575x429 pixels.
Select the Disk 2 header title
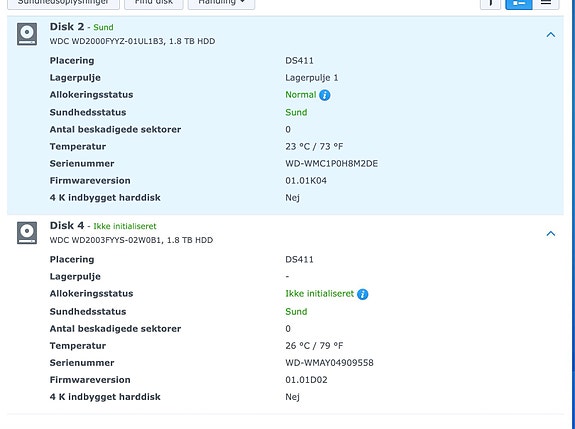click(x=67, y=27)
